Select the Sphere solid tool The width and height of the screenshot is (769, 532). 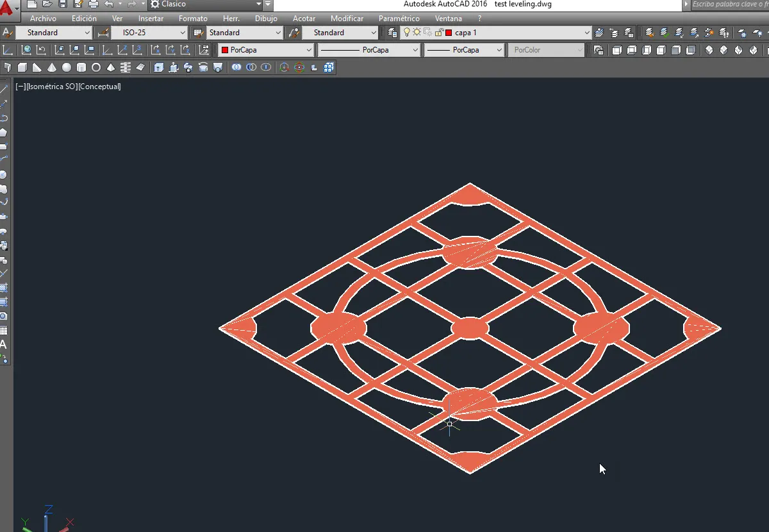(66, 67)
